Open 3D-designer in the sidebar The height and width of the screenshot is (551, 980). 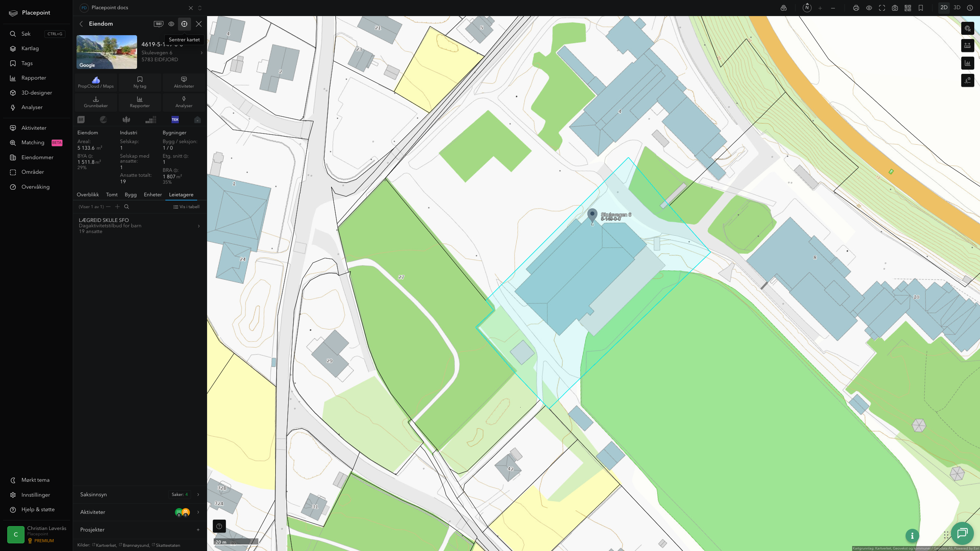pyautogui.click(x=37, y=93)
